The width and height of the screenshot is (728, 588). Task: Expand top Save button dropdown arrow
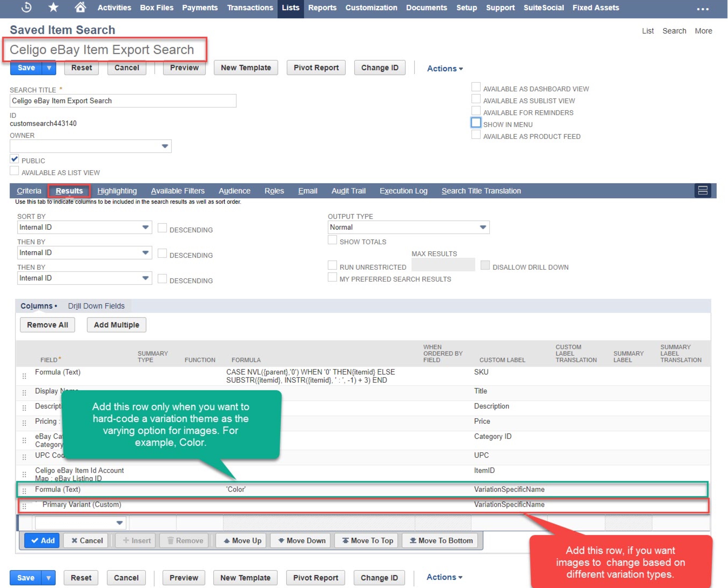click(x=49, y=68)
